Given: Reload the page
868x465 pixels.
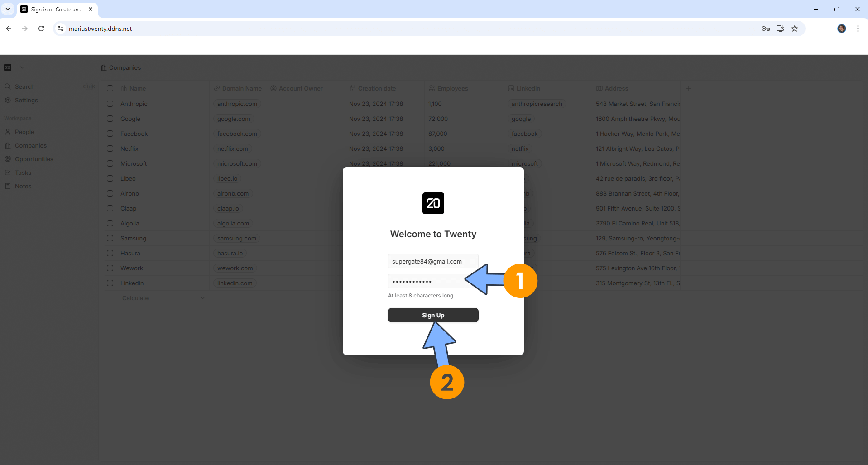Looking at the screenshot, I should pos(41,29).
